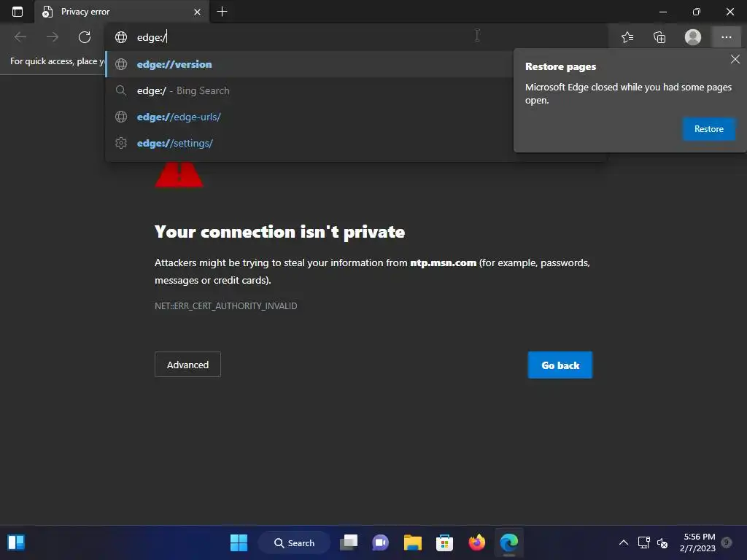Open Settings and more ellipsis menu
The height and width of the screenshot is (560, 747).
pyautogui.click(x=726, y=36)
